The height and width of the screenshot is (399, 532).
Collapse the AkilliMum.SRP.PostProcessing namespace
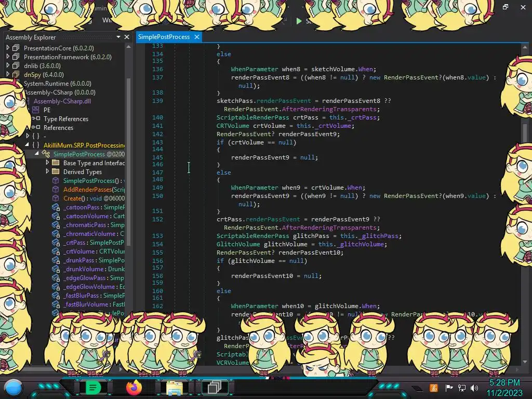[x=27, y=145]
